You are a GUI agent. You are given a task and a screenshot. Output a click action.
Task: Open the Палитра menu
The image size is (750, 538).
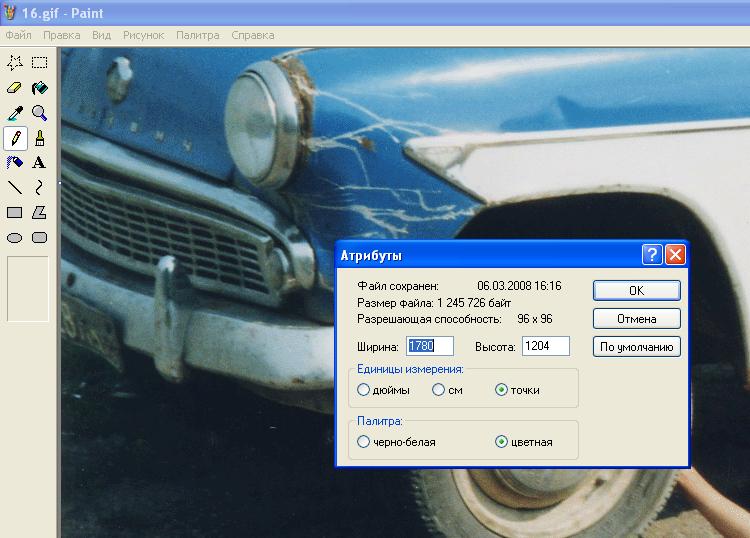pos(197,35)
